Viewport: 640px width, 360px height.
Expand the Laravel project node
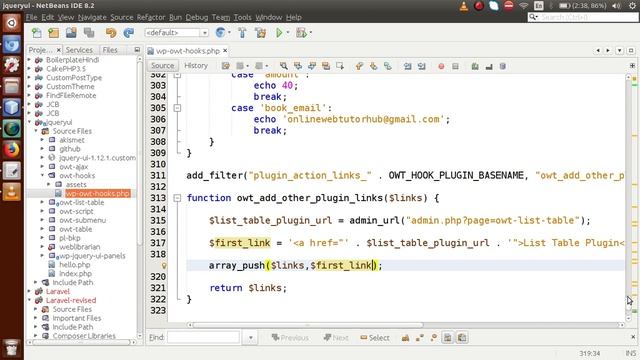(x=29, y=291)
